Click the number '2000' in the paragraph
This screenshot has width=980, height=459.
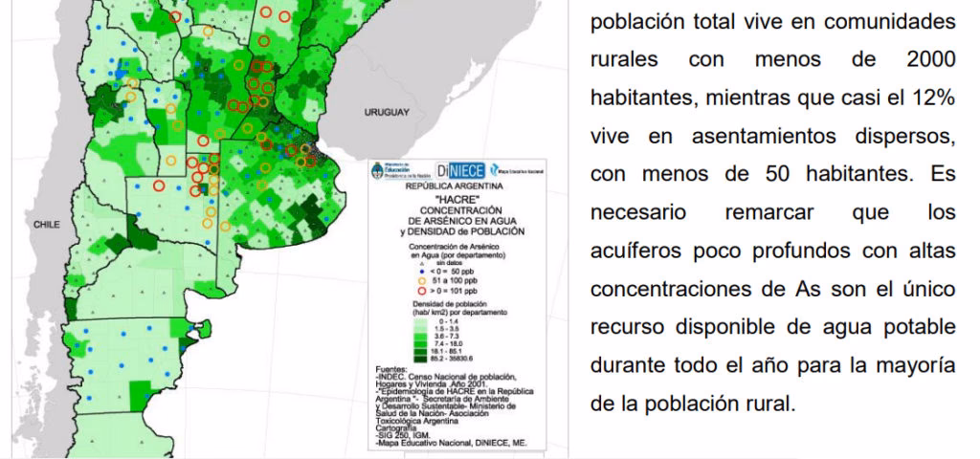[930, 60]
